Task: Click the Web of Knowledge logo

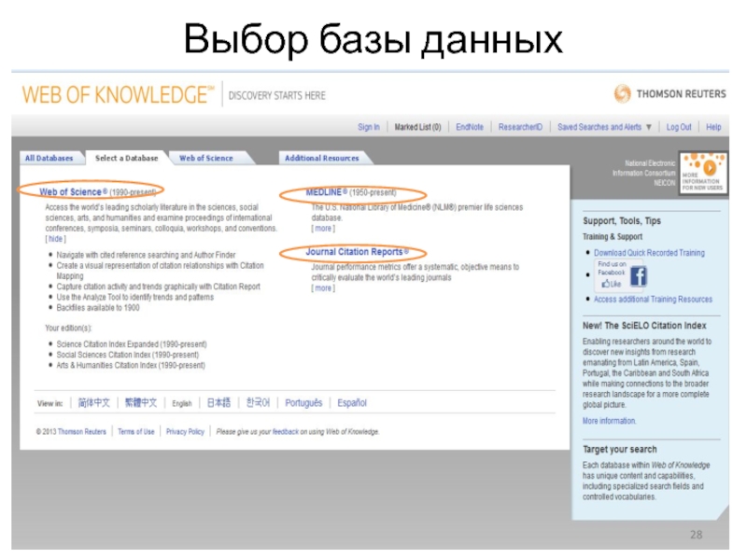Action: 119,94
